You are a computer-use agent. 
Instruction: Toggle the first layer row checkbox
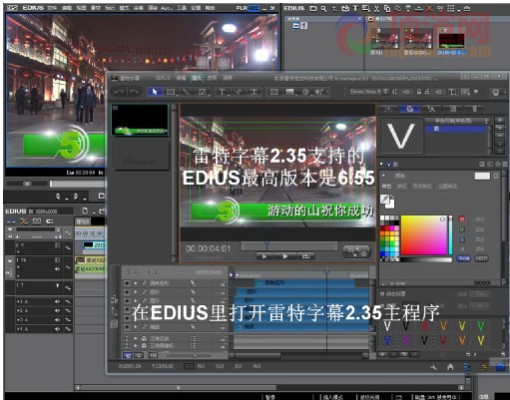coord(127,283)
